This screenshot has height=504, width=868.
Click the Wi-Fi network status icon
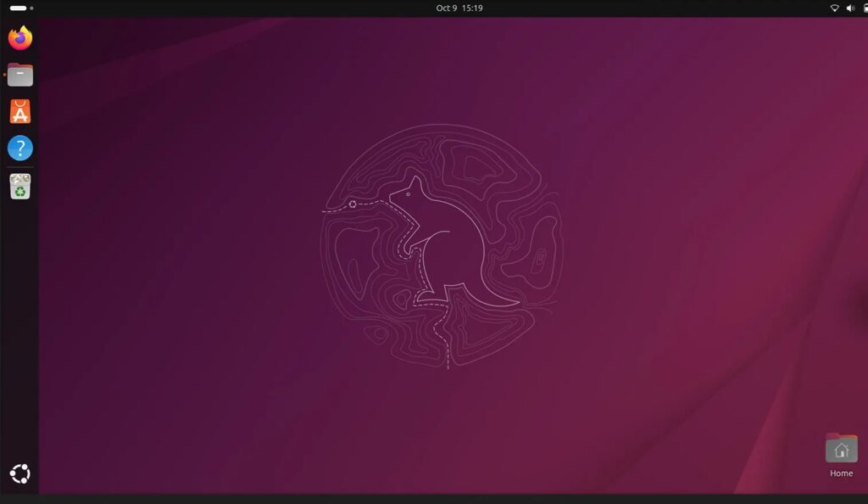(x=834, y=8)
